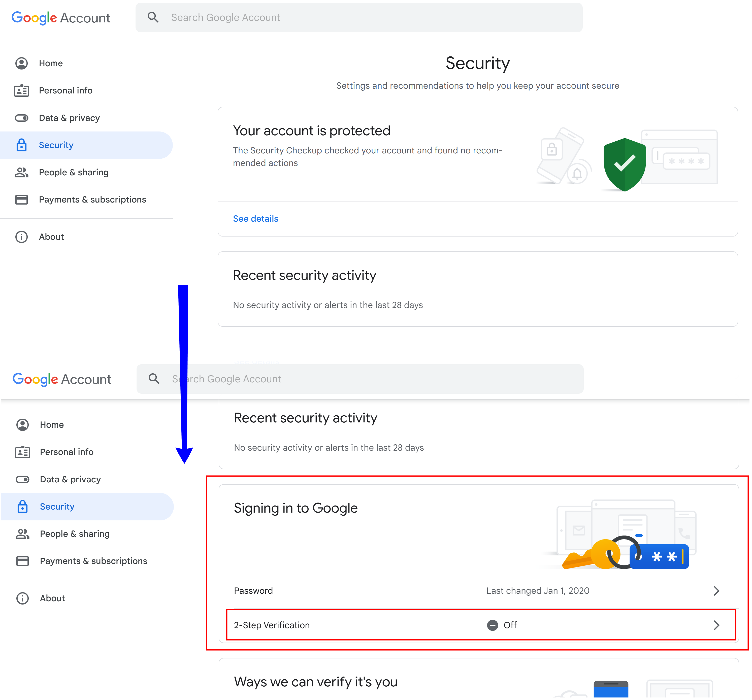The height and width of the screenshot is (700, 752).
Task: Click the Google Account logo in the top header
Action: 61,18
